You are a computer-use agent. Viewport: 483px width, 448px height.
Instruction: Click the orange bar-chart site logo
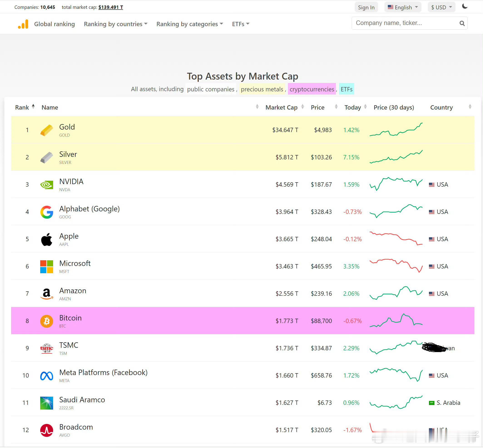click(x=23, y=24)
